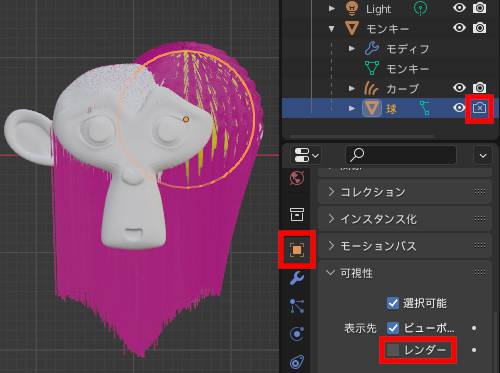
Task: Enable render camera icon on 球 row
Action: 479,108
